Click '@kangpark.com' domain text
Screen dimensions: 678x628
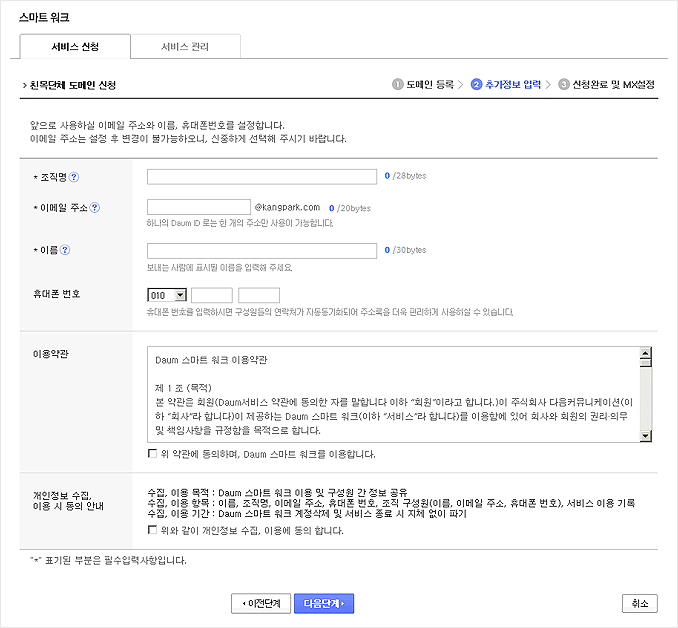[x=287, y=207]
